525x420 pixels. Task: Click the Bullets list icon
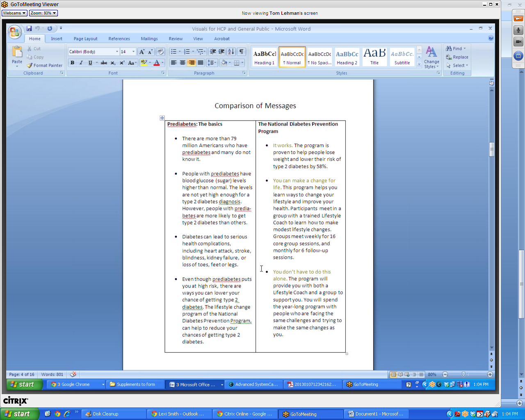click(174, 52)
